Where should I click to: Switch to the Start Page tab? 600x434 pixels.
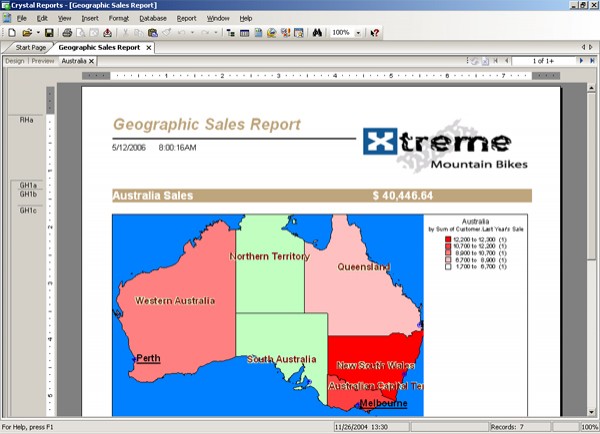tap(31, 47)
